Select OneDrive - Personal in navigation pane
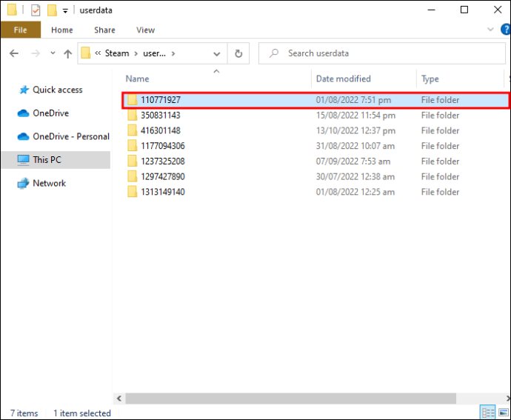511x420 pixels. tap(70, 136)
